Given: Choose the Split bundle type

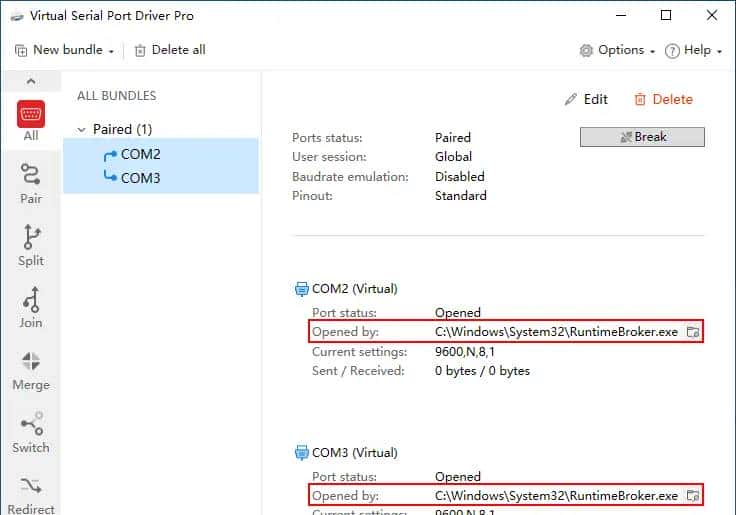Looking at the screenshot, I should coord(31,245).
